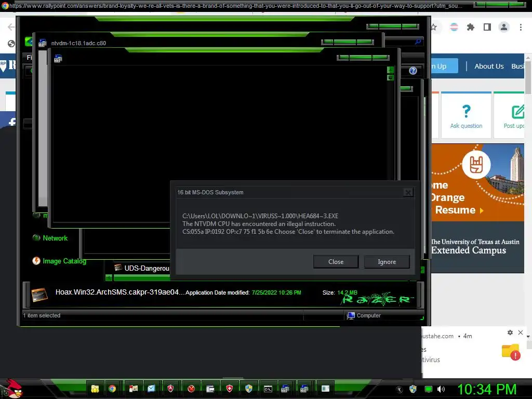This screenshot has width=532, height=399.
Task: Click the red X circle taskbar icon
Action: coord(191,389)
